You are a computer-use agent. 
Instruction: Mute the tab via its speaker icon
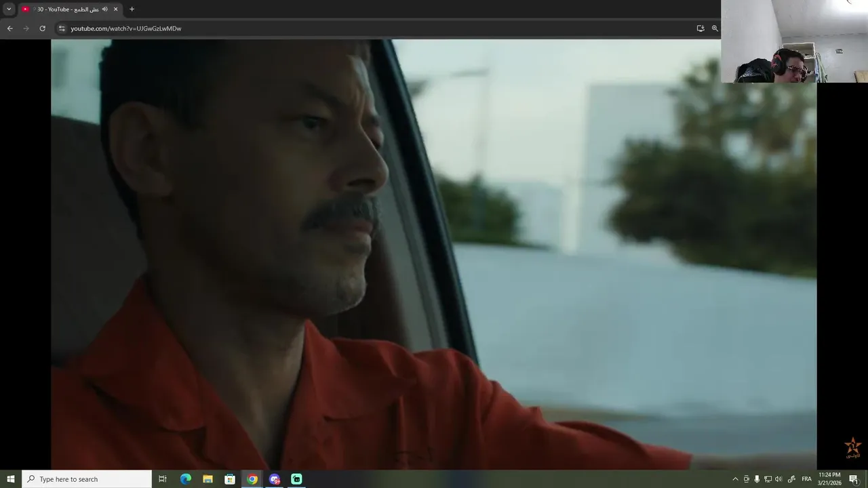[x=105, y=9]
